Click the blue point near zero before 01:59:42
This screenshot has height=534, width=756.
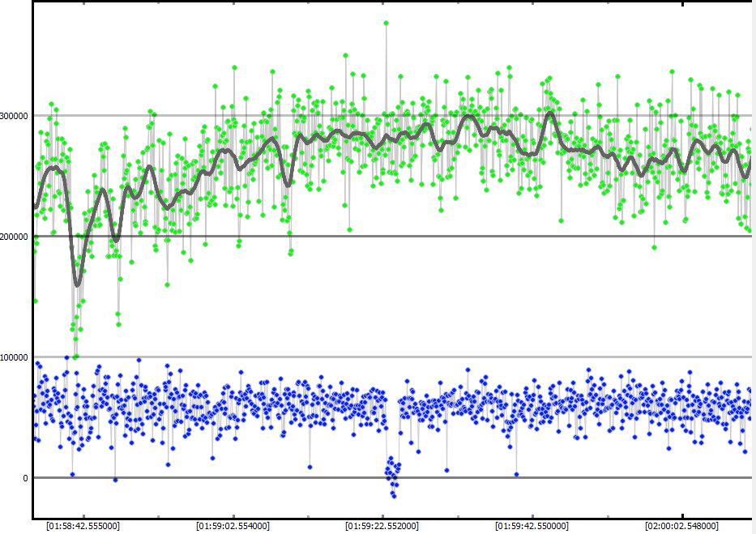(x=516, y=474)
